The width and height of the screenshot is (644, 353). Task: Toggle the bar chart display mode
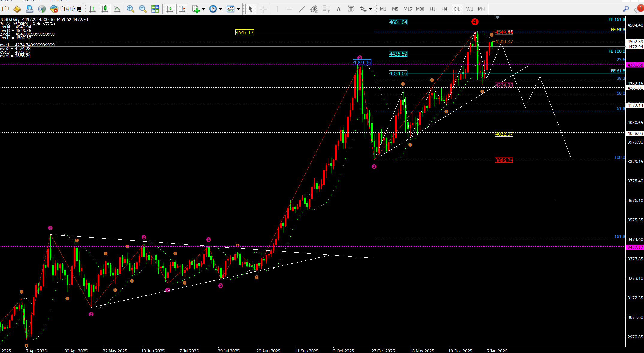click(x=92, y=9)
